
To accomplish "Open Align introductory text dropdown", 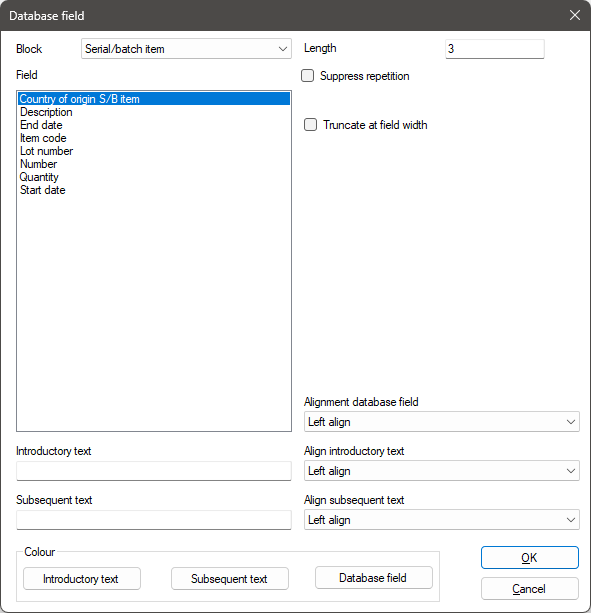I will point(442,471).
